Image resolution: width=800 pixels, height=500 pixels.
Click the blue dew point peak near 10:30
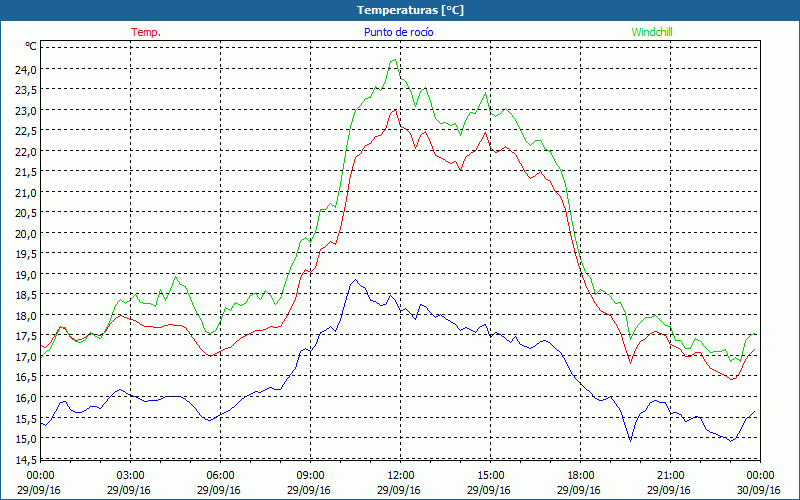click(x=356, y=280)
